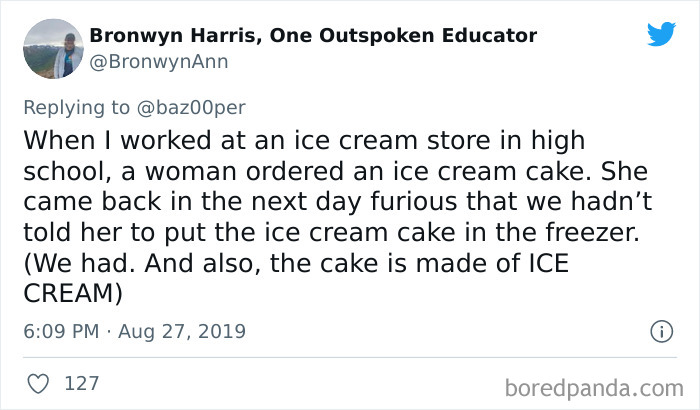Like the tweet with the heart icon

coord(38,383)
